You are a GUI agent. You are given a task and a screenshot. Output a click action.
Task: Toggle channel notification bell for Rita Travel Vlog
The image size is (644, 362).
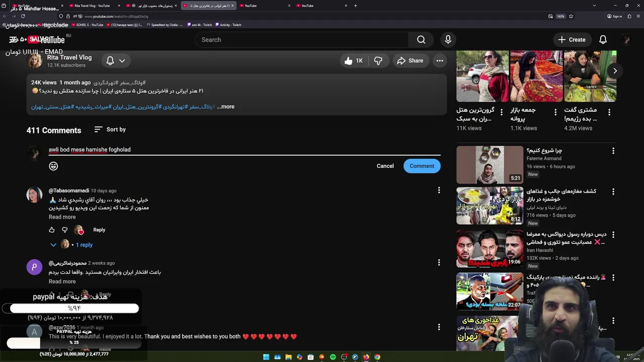click(x=116, y=61)
